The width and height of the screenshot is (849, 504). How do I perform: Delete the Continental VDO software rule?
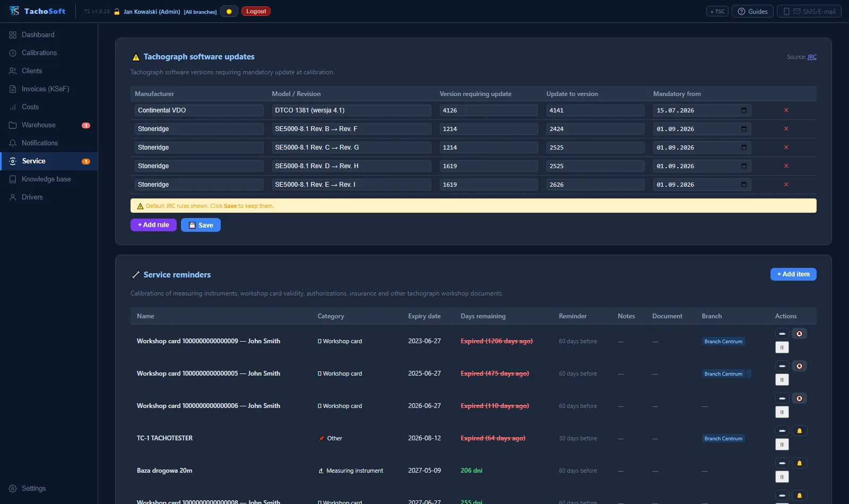[786, 110]
